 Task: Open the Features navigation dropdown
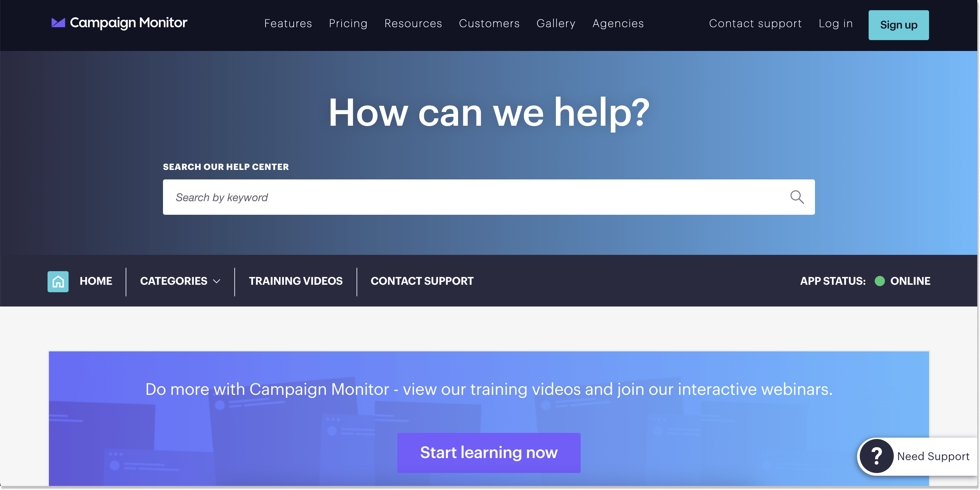click(288, 23)
